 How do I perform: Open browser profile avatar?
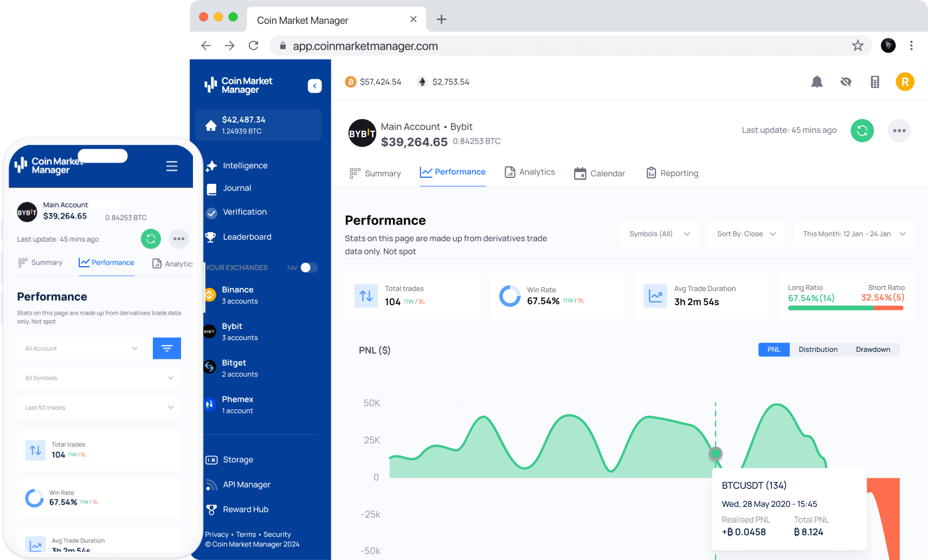(x=888, y=46)
